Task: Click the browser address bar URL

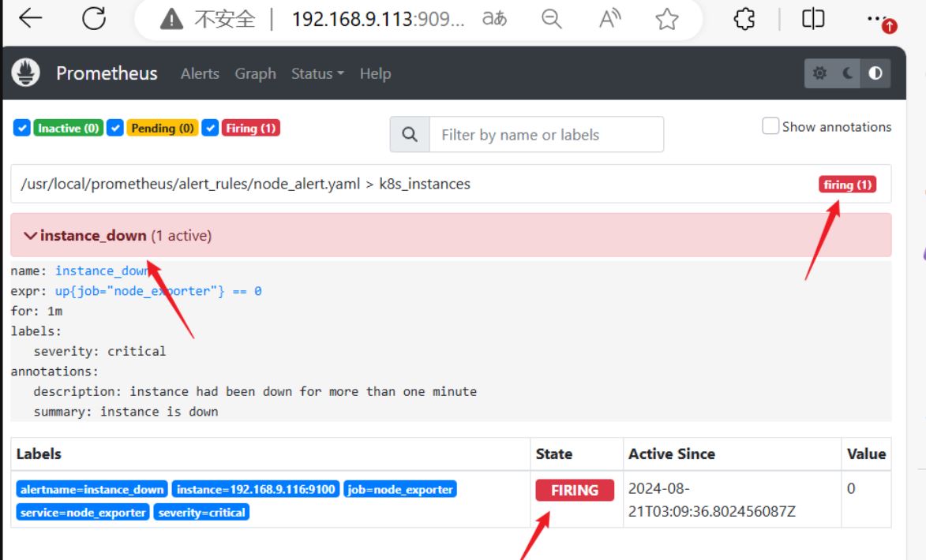Action: (x=378, y=20)
